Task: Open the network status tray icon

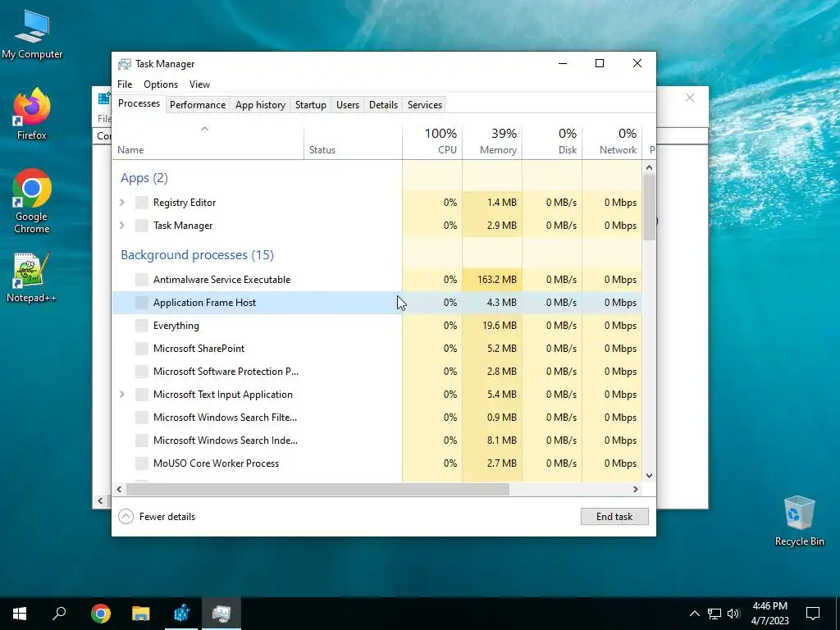Action: pyautogui.click(x=714, y=614)
